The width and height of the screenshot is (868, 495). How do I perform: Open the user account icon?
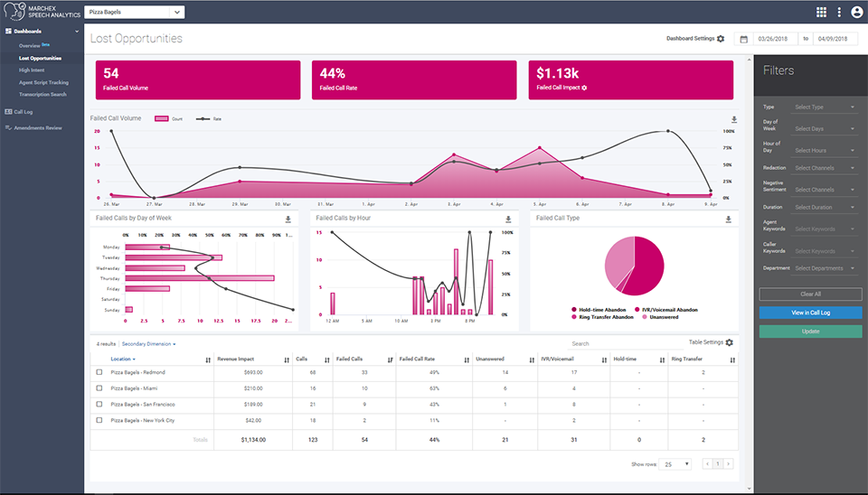coord(856,12)
